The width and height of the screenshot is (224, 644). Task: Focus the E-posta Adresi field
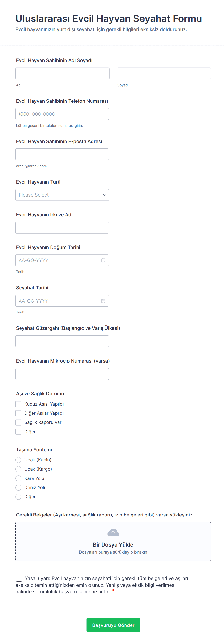click(62, 154)
